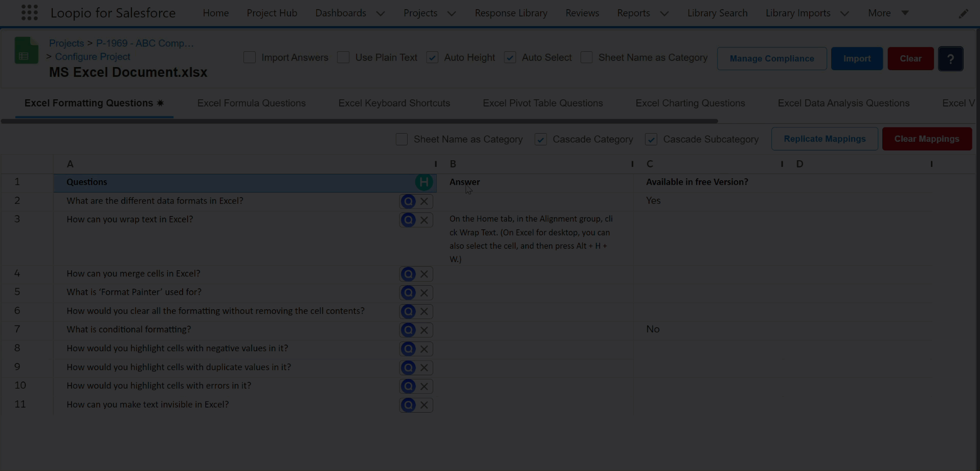This screenshot has width=980, height=471.
Task: Expand the Projects menu chevron
Action: [452, 13]
